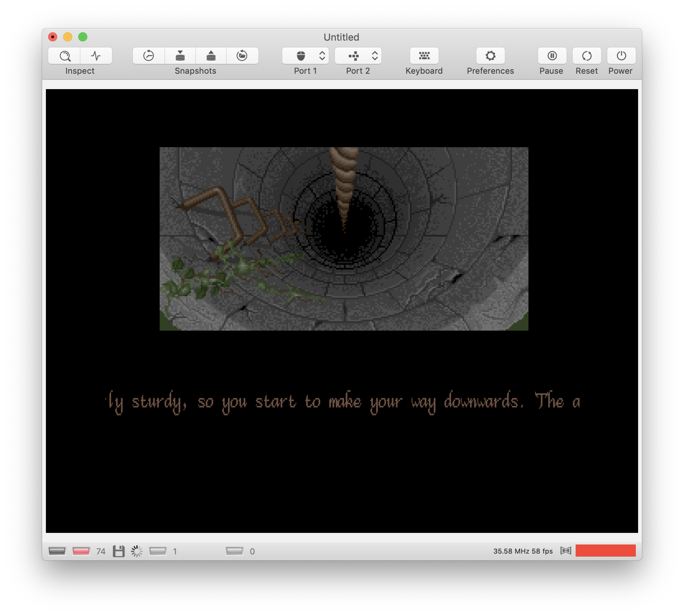Open Preferences gear

pyautogui.click(x=490, y=56)
